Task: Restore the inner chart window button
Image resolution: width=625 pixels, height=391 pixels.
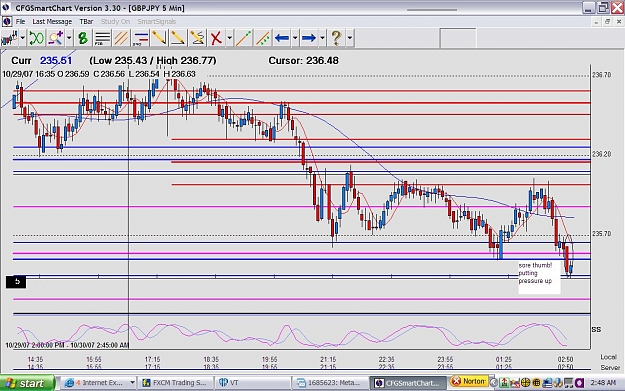Action: coord(607,22)
